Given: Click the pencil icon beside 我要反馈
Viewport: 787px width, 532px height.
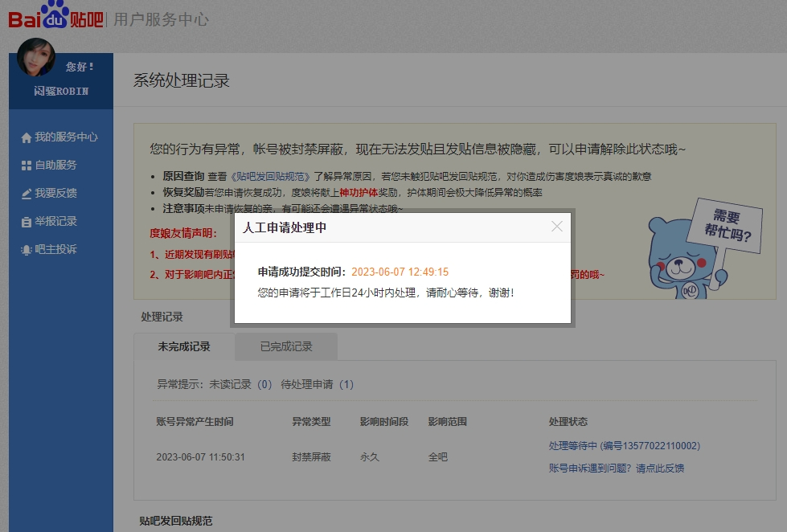Looking at the screenshot, I should point(27,194).
